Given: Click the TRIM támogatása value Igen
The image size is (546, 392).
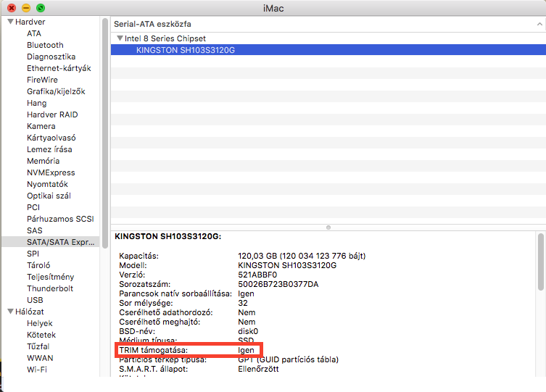Looking at the screenshot, I should tap(246, 350).
